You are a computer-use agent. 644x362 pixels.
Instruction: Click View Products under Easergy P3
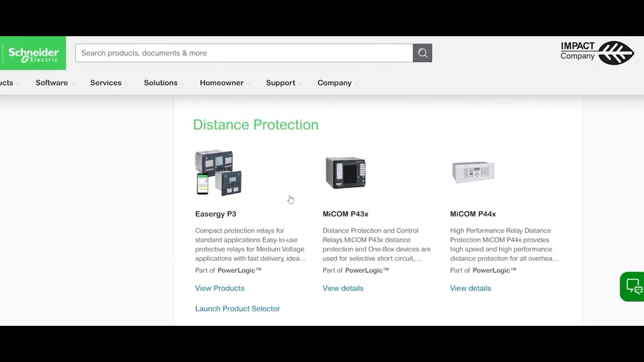220,288
